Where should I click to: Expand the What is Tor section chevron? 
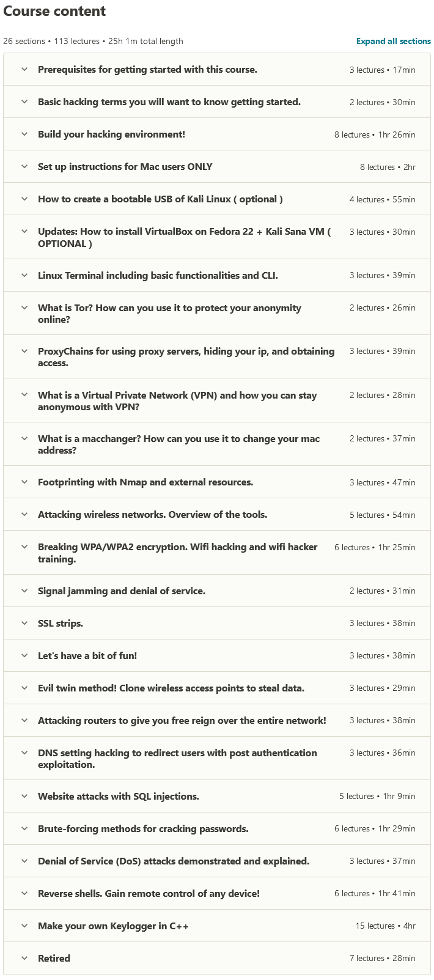click(24, 308)
